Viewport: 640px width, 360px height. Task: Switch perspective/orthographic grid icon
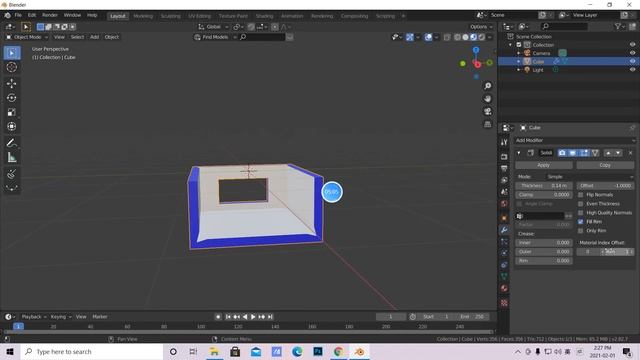[x=487, y=124]
